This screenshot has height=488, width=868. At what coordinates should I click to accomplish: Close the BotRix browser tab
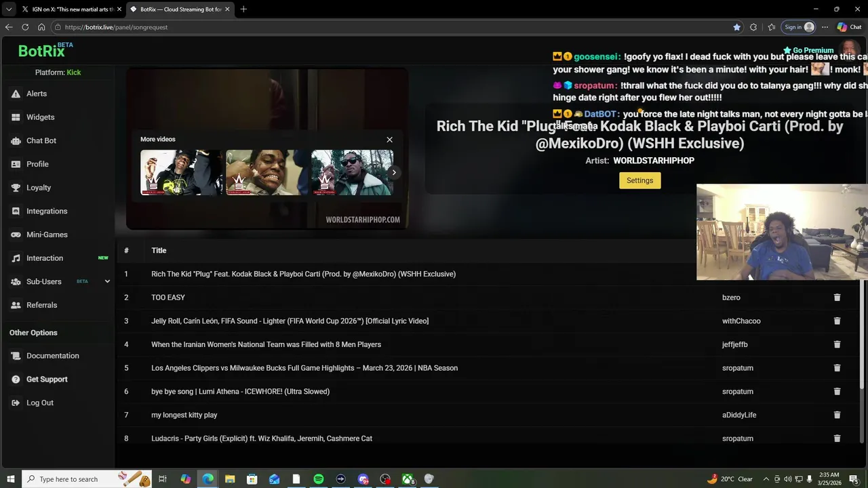pyautogui.click(x=227, y=9)
